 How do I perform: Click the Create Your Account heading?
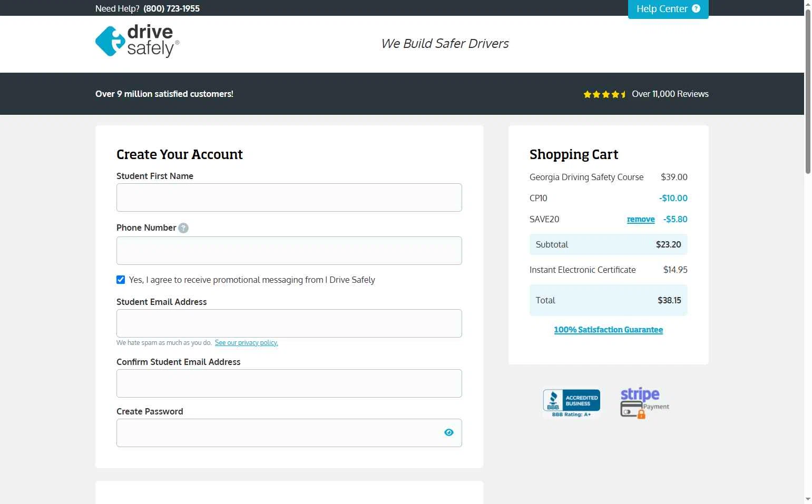180,154
